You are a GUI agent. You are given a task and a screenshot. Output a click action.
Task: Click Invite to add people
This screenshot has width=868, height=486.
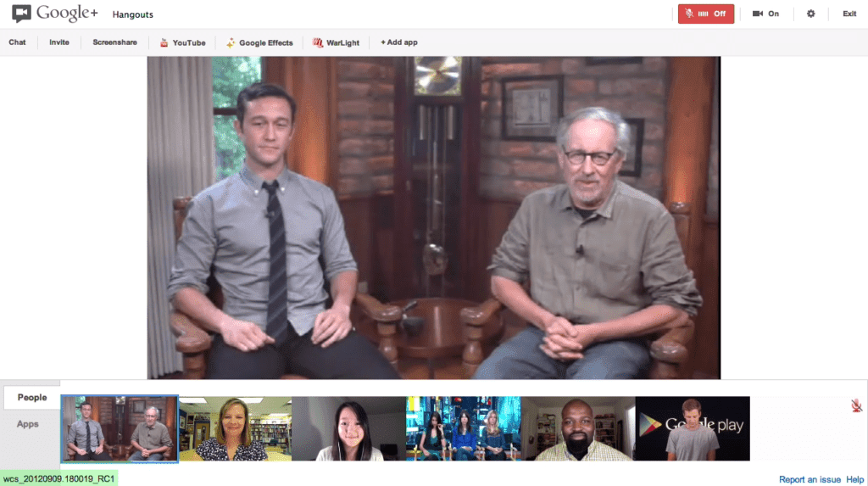pyautogui.click(x=59, y=42)
